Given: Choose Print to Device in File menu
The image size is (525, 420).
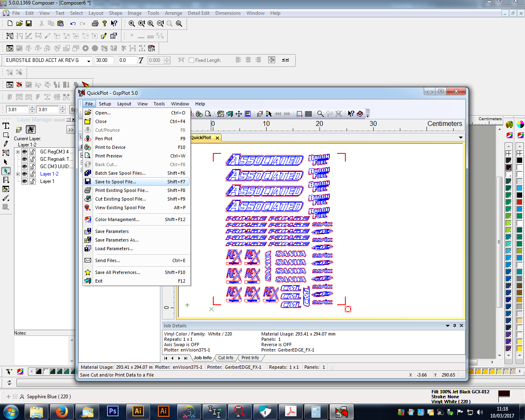Looking at the screenshot, I should point(136,147).
